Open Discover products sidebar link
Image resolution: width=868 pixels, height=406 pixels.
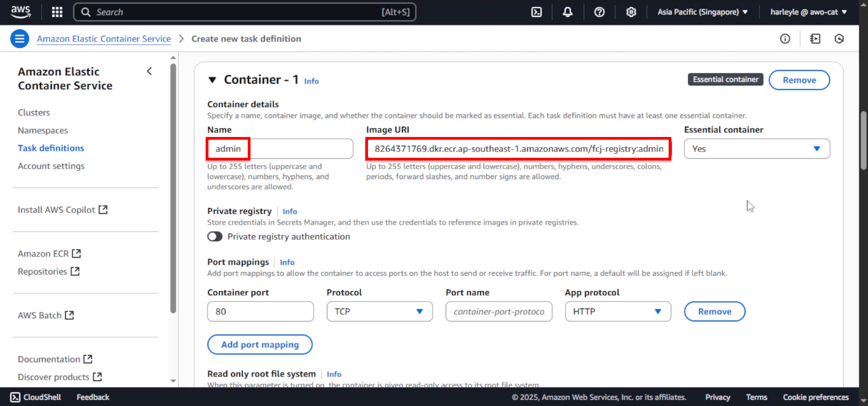53,377
